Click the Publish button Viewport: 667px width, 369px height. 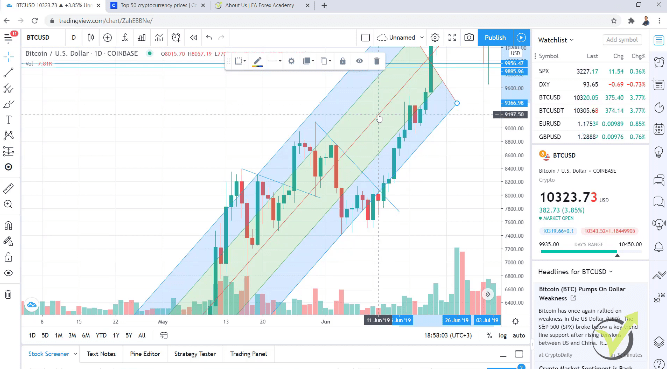coord(496,37)
